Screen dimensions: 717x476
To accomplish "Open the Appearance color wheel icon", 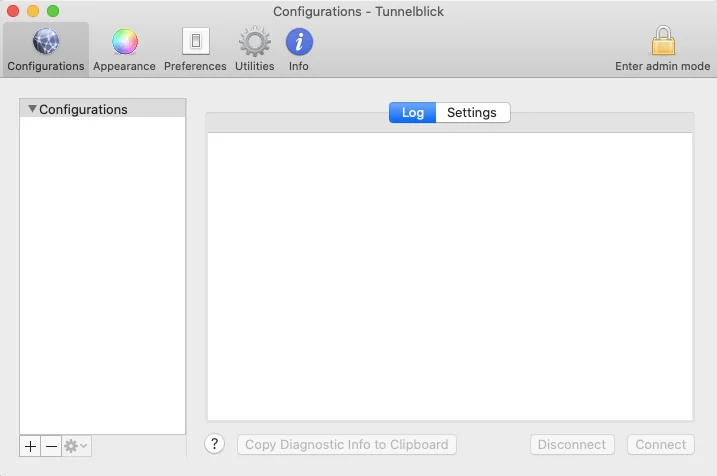I will [x=124, y=42].
